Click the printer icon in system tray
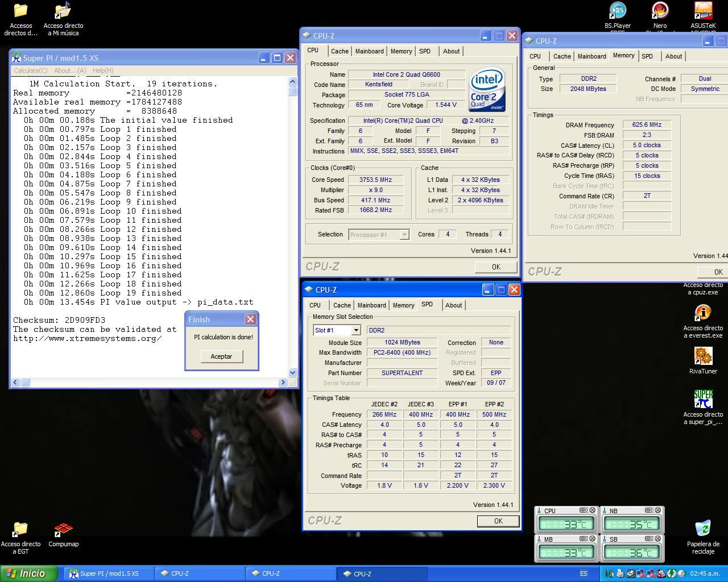 pyautogui.click(x=620, y=573)
